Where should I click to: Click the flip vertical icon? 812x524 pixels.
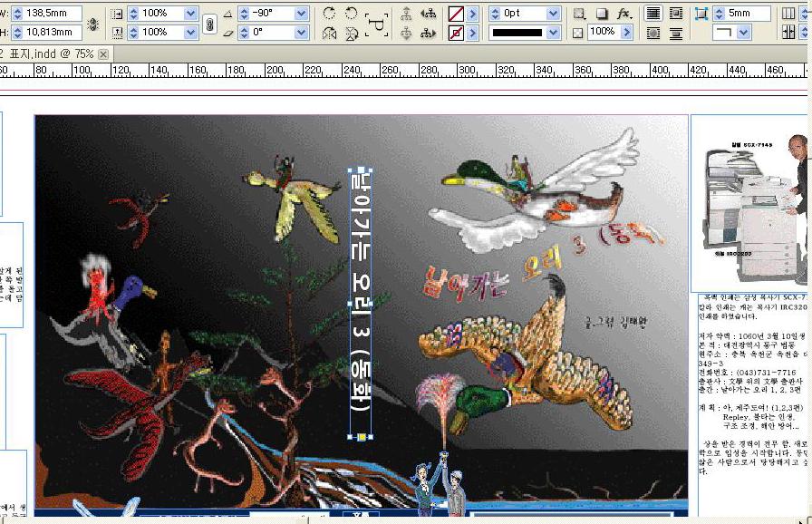(351, 34)
